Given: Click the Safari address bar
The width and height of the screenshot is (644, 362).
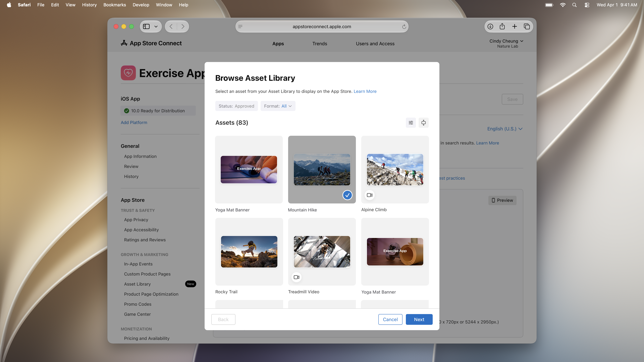Looking at the screenshot, I should 322,27.
